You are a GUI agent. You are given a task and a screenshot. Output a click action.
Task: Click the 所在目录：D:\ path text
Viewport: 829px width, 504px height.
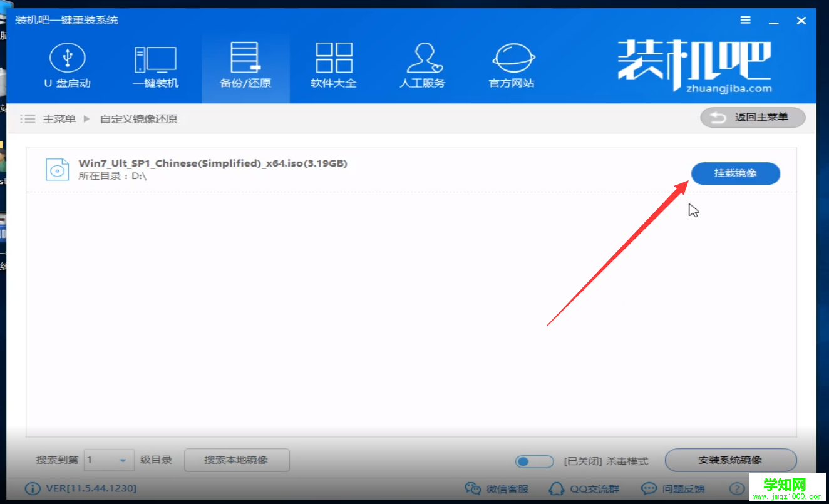coord(113,176)
